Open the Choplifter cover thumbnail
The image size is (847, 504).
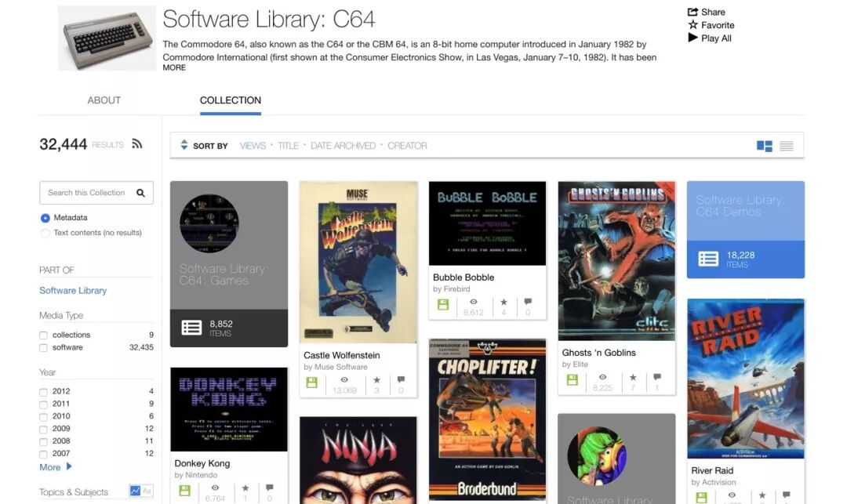[x=487, y=420]
